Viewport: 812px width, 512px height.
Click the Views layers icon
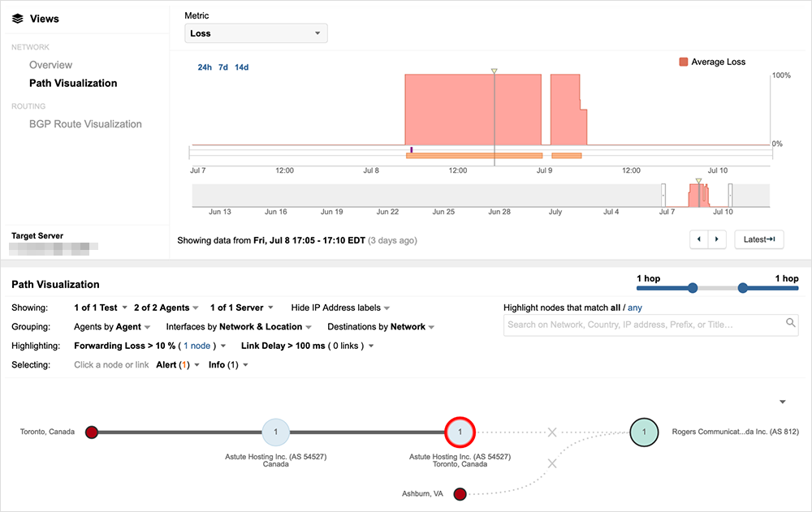point(18,19)
